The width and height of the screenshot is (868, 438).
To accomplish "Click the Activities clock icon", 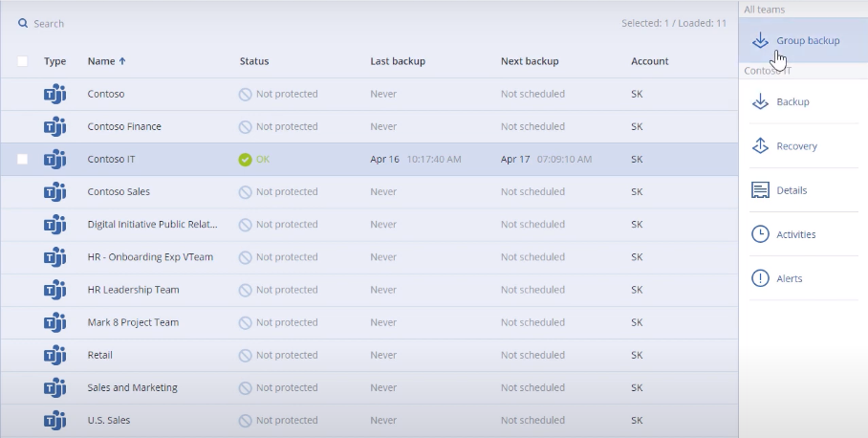I will (761, 234).
